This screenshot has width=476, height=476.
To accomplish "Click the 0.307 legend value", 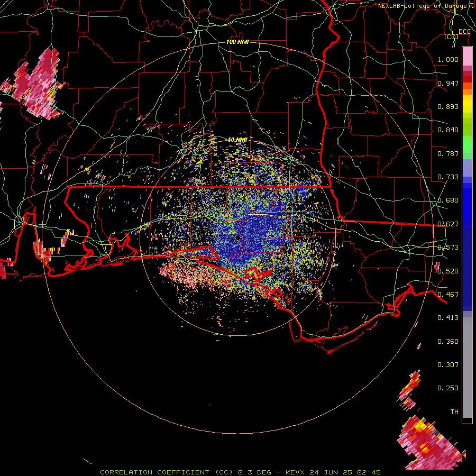I will click(448, 365).
